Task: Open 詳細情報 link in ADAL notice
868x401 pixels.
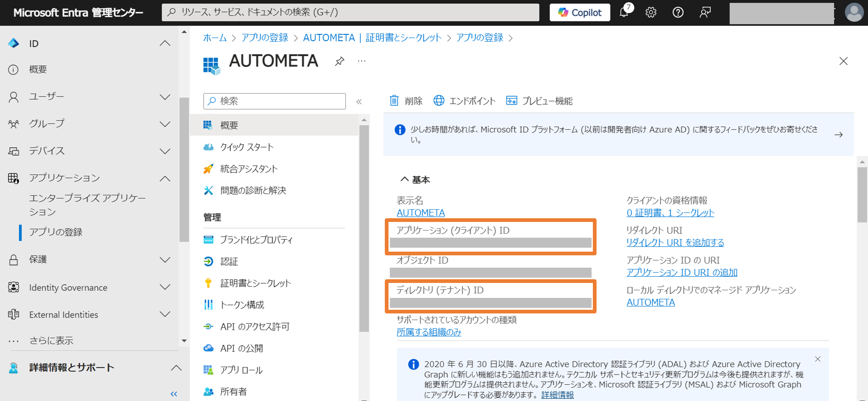Action: (557, 395)
